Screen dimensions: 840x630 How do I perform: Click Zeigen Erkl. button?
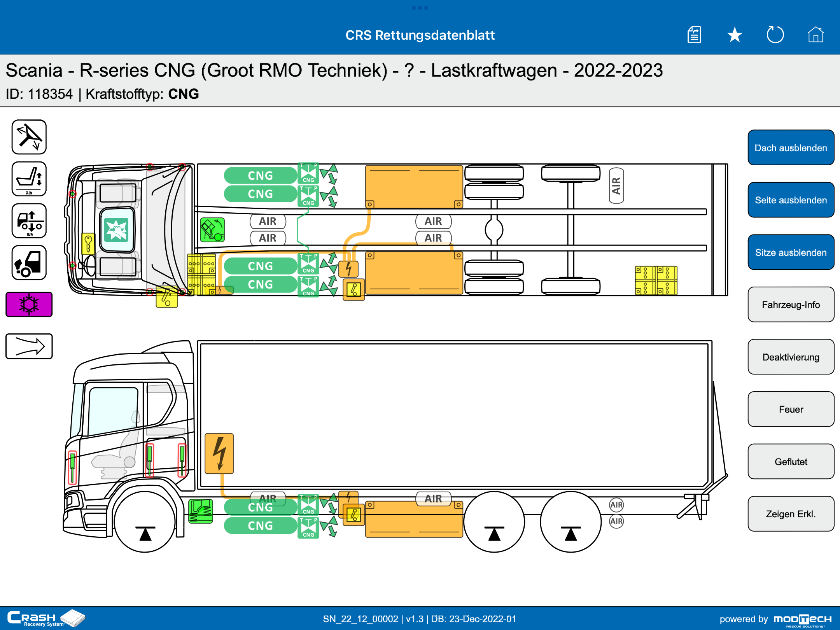pyautogui.click(x=791, y=514)
